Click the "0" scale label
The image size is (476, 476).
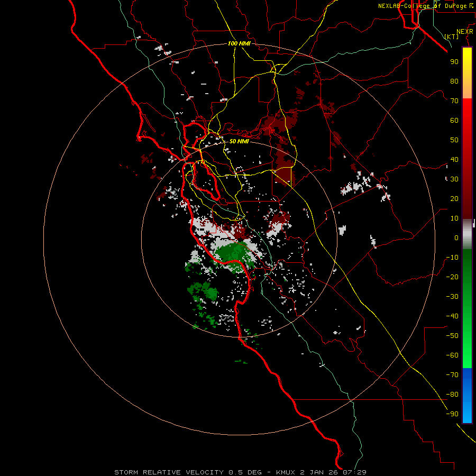pos(456,237)
